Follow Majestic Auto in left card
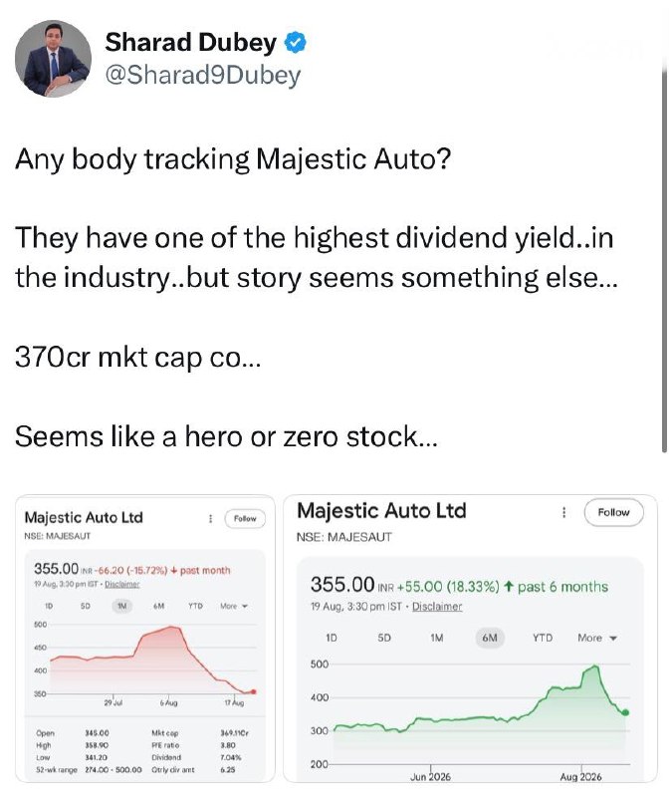The image size is (672, 797). tap(245, 518)
